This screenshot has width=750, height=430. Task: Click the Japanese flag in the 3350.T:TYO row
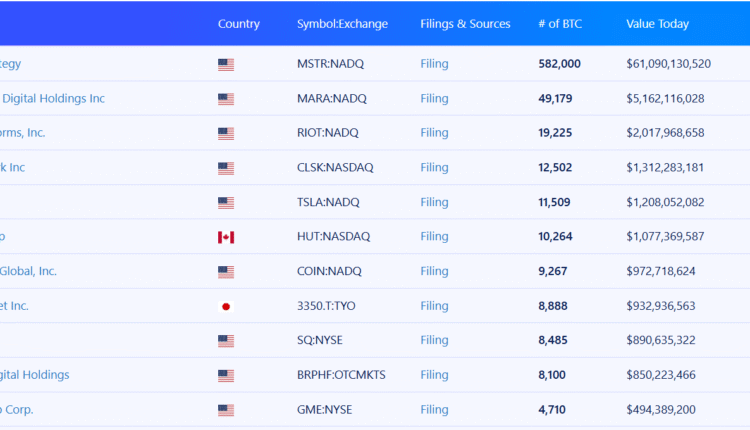coord(226,307)
